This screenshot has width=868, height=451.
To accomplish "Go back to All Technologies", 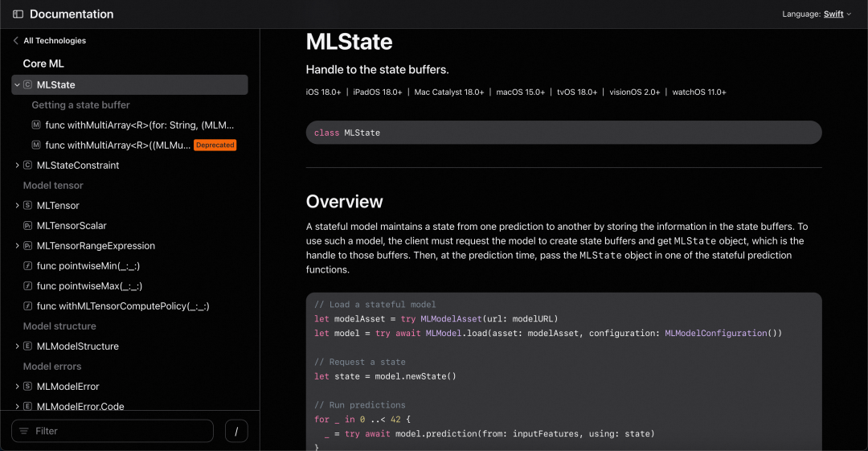I will coord(49,40).
